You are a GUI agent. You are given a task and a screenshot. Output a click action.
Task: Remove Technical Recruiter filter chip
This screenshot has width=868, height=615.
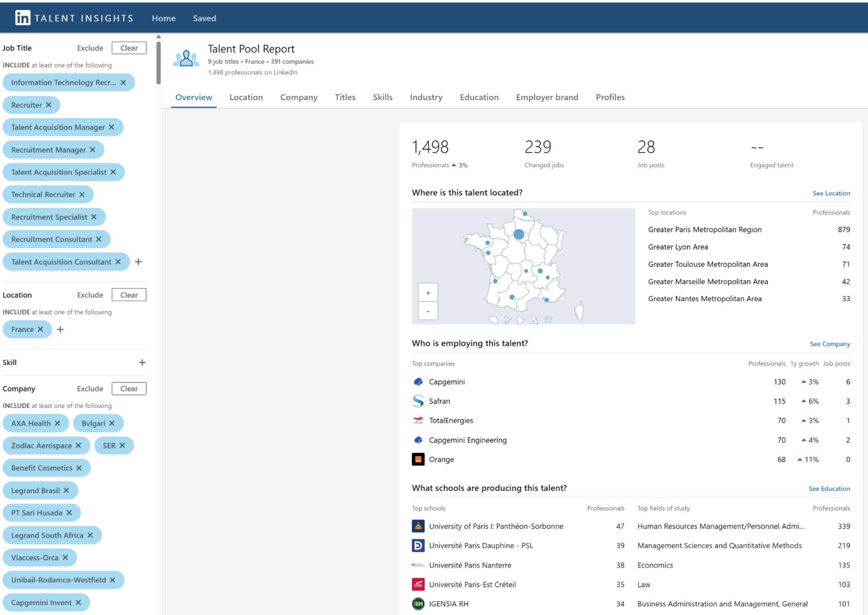[82, 195]
